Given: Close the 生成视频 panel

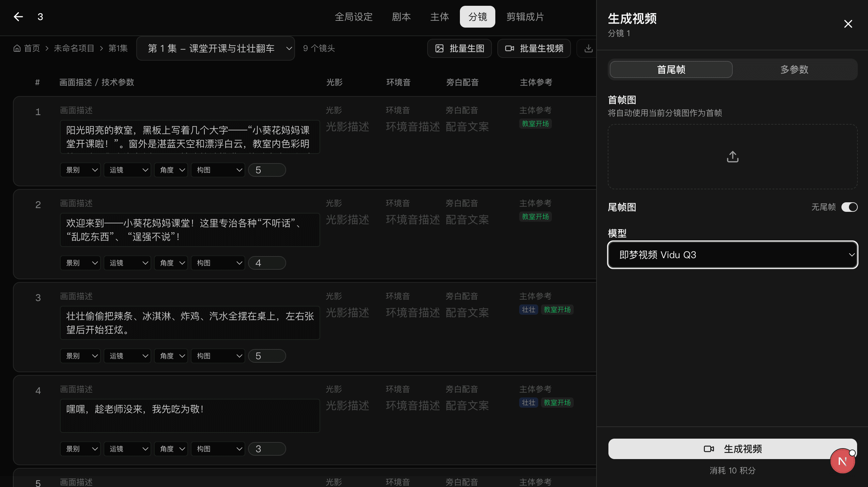Looking at the screenshot, I should click(848, 24).
